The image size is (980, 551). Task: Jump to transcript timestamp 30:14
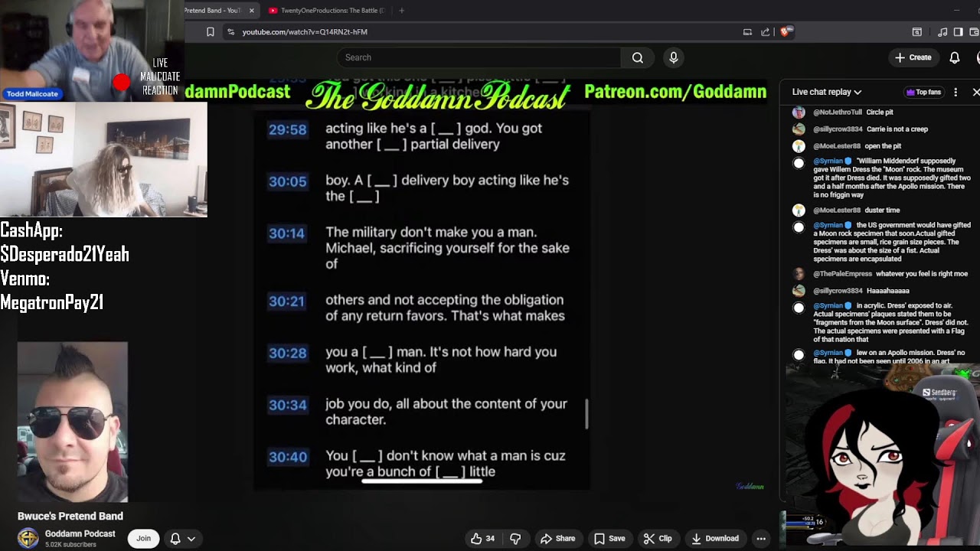tap(286, 233)
